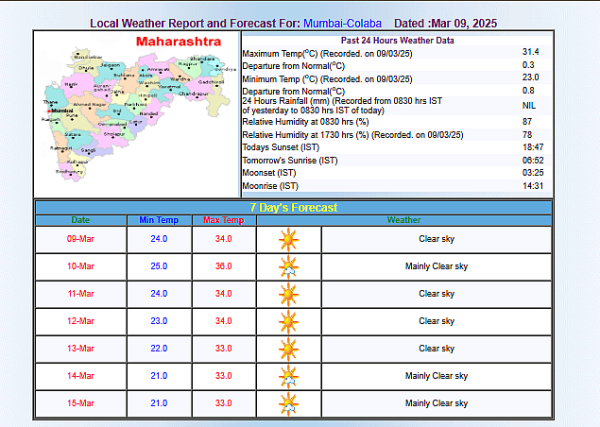Image resolution: width=600 pixels, height=427 pixels.
Task: Select the 14-Mar date cell
Action: pos(80,376)
